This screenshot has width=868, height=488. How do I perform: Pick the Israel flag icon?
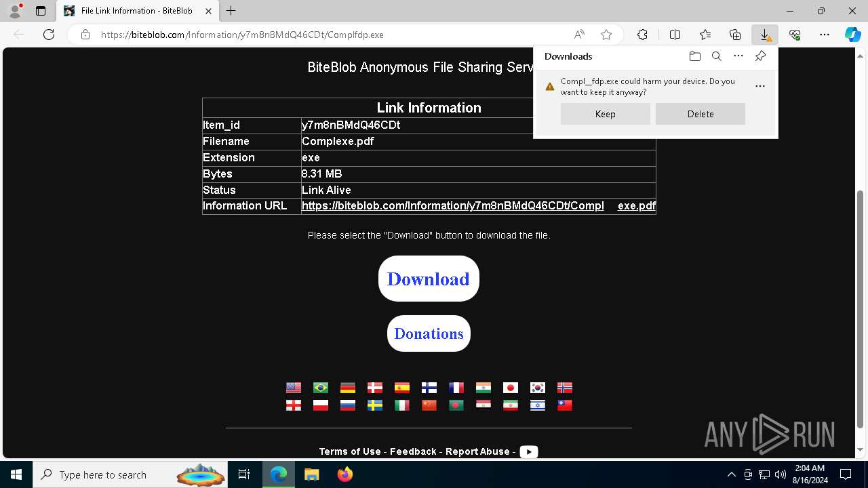[538, 405]
